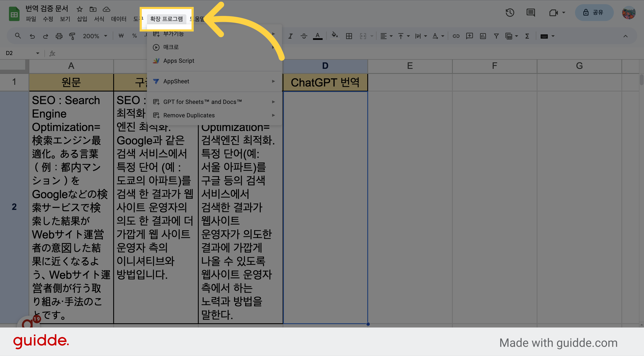Print the spreadsheet

59,36
